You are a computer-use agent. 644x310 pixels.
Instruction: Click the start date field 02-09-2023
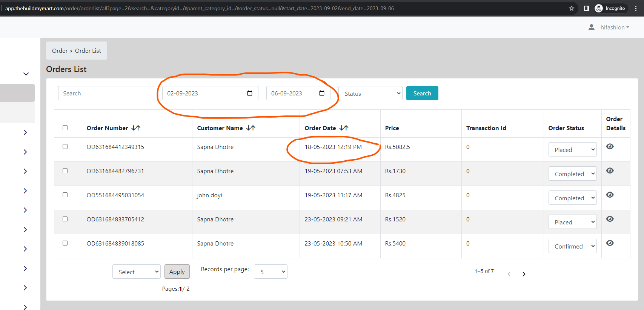[x=210, y=93]
